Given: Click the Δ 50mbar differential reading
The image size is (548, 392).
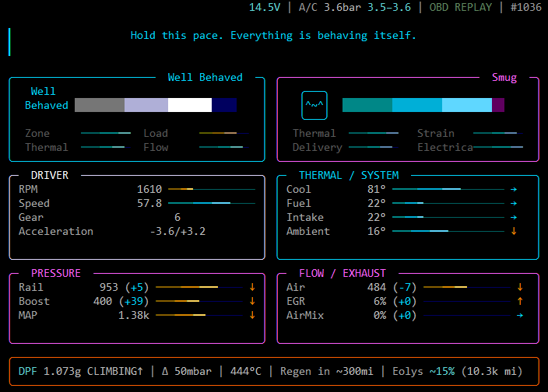Looking at the screenshot, I should pos(187,372).
